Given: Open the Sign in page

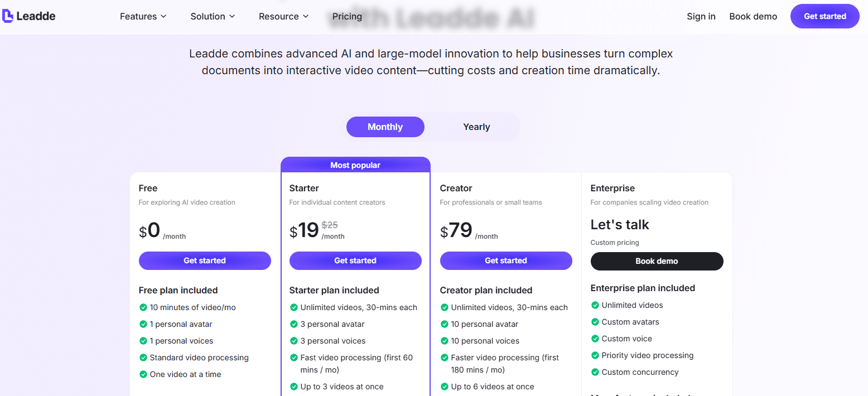Looking at the screenshot, I should click(x=701, y=17).
